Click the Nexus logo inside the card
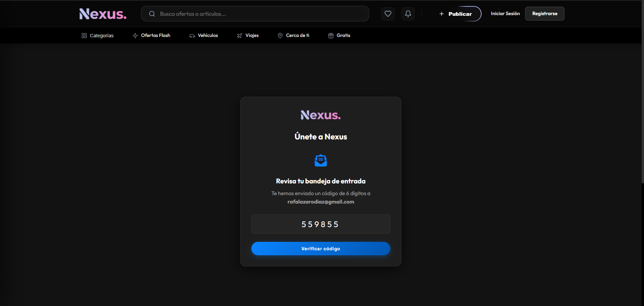The image size is (644, 306). click(x=321, y=115)
